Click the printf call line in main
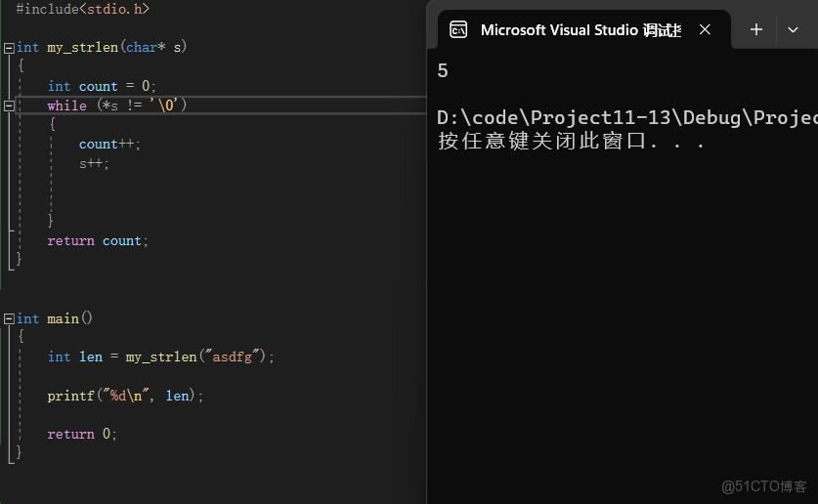This screenshot has width=818, height=504. [x=125, y=396]
